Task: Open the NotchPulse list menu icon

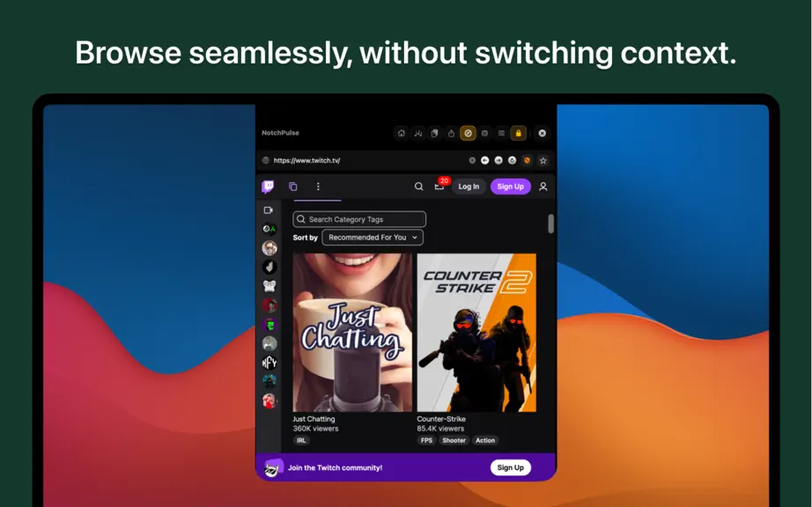Action: click(x=501, y=134)
